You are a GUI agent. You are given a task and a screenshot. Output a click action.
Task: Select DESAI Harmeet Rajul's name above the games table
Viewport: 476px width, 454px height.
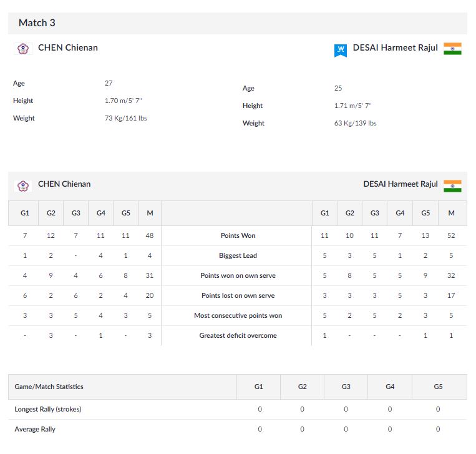[x=401, y=184]
